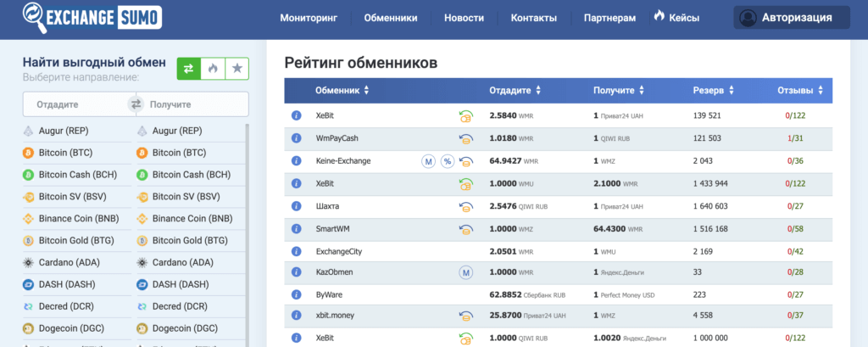The width and height of the screenshot is (868, 347).
Task: Click blue coin icon in Keine-Exchange row
Action: point(465,161)
